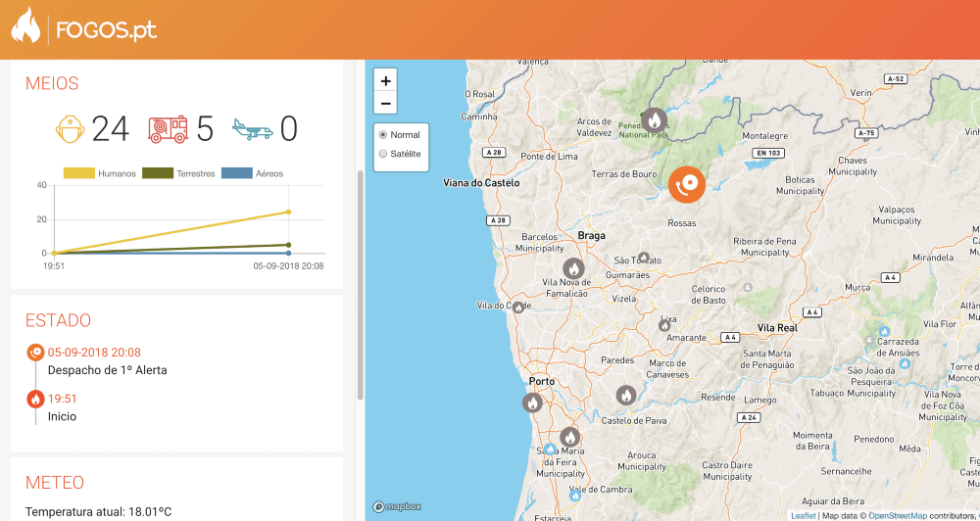Toggle Aéreos series in chart legend
Viewport: 980px width, 521px height.
click(x=253, y=173)
